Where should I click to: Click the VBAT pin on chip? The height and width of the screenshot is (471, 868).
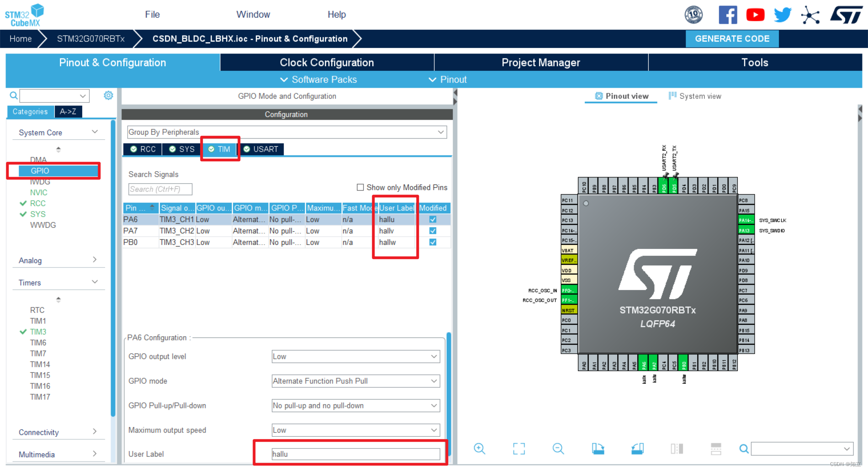pos(569,250)
